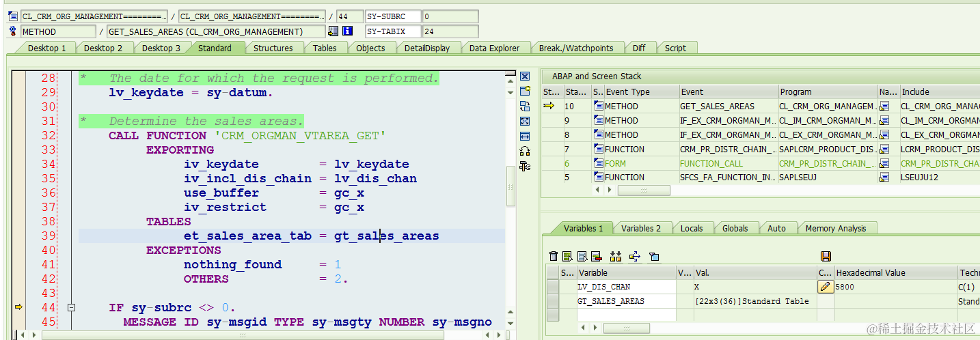Switch to the Locals tab
This screenshot has height=340, width=980.
[x=692, y=228]
